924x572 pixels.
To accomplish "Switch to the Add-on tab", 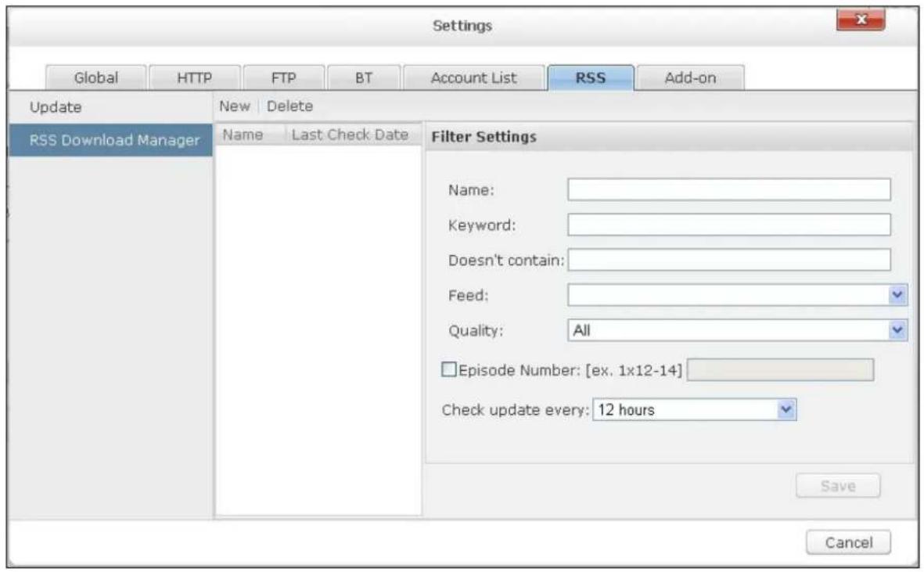I will click(x=690, y=77).
